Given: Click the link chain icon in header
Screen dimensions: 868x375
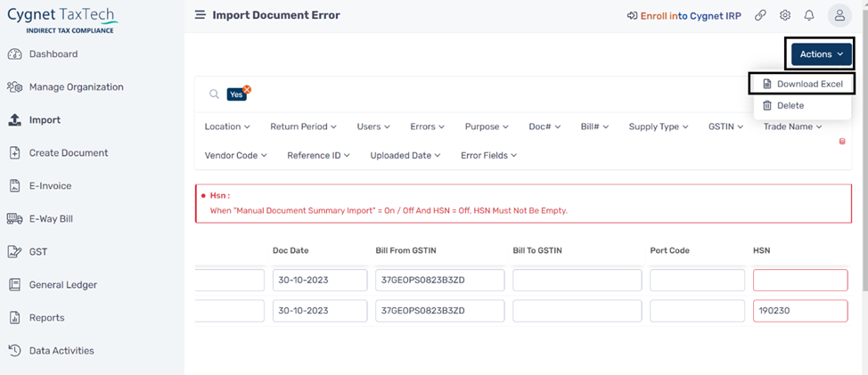Looking at the screenshot, I should [x=760, y=15].
